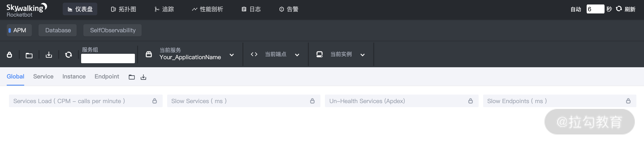
Task: Toggle the lock on the Un-Health Services panel
Action: [470, 101]
